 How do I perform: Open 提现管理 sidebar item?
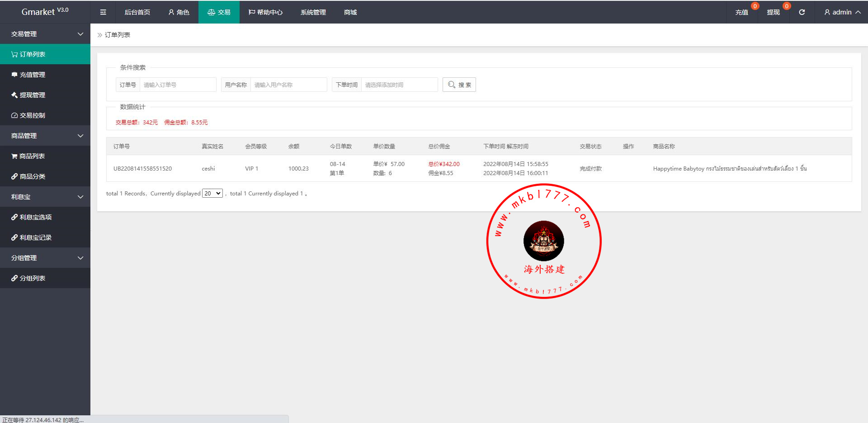[45, 95]
